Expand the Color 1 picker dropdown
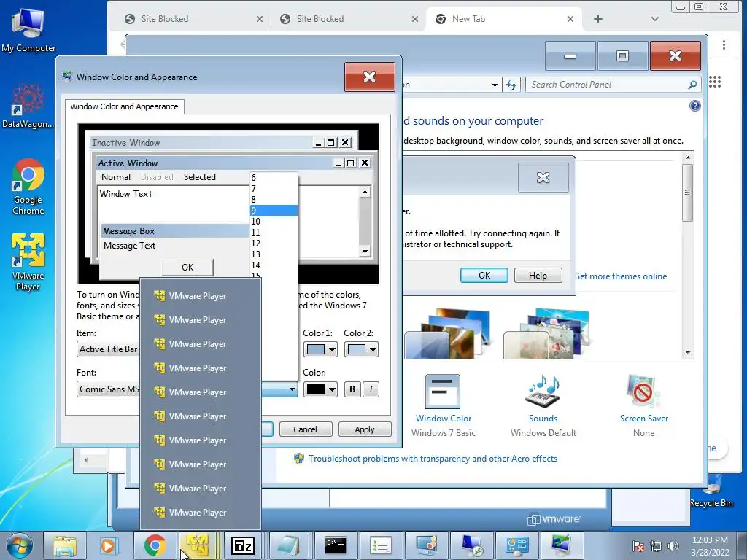Viewport: 747px width, 560px height. coord(332,349)
